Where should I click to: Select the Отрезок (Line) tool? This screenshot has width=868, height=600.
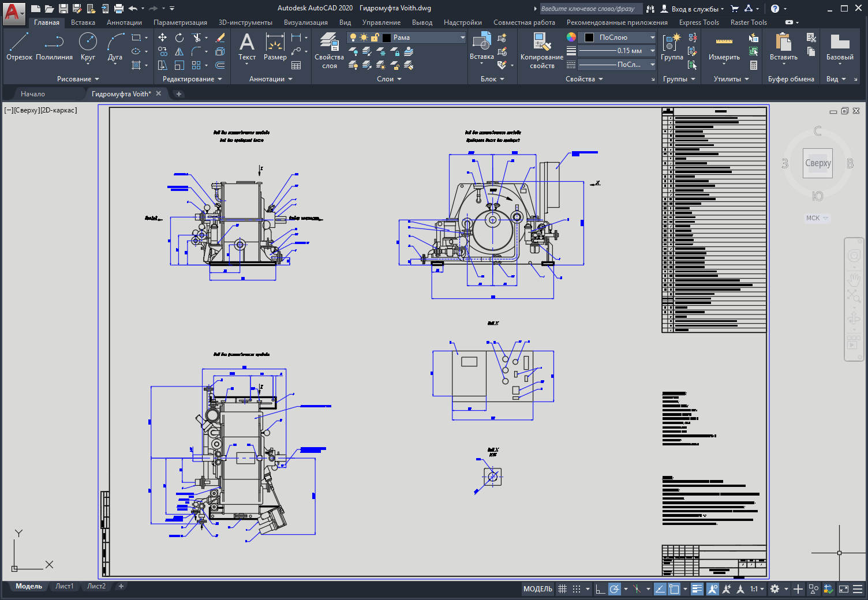coord(19,46)
